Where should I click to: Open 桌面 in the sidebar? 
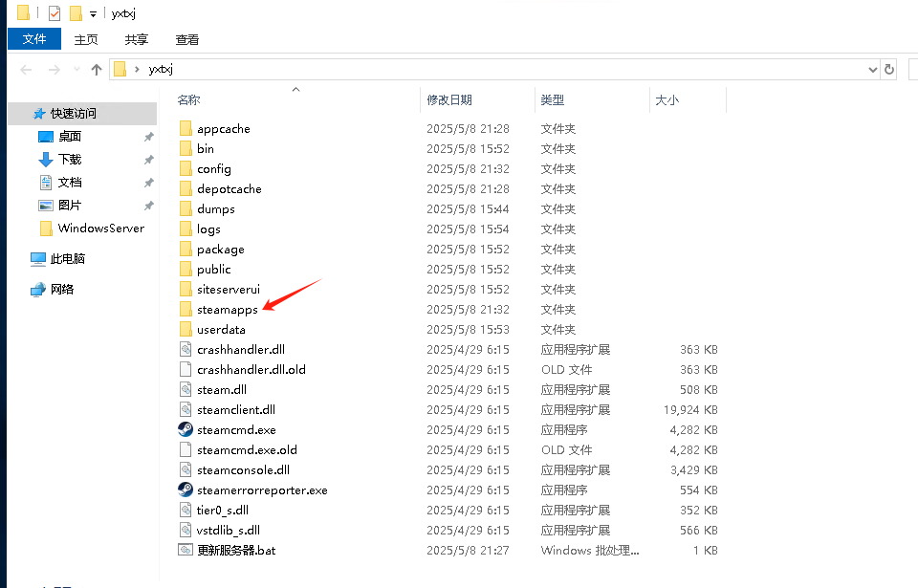[70, 137]
